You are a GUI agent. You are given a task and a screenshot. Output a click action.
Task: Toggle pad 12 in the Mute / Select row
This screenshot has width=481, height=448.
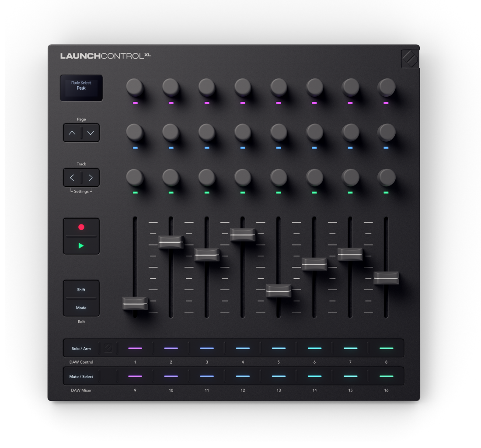pyautogui.click(x=243, y=376)
